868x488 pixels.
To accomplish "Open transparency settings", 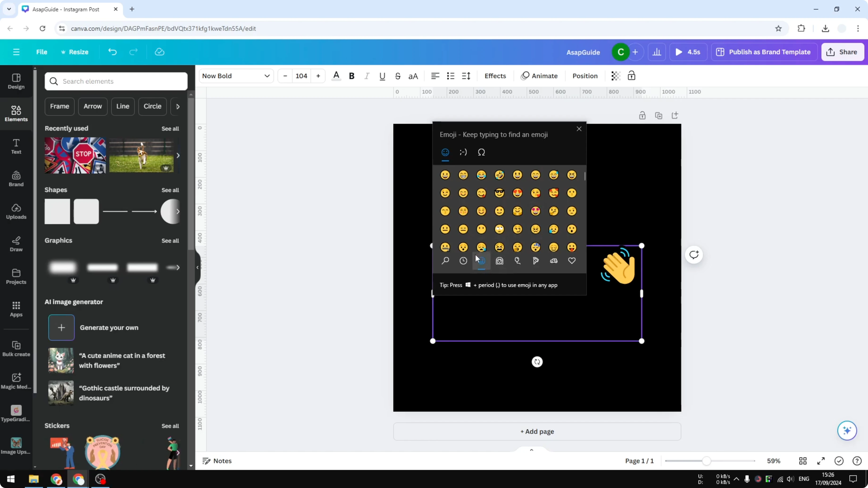I will (616, 76).
